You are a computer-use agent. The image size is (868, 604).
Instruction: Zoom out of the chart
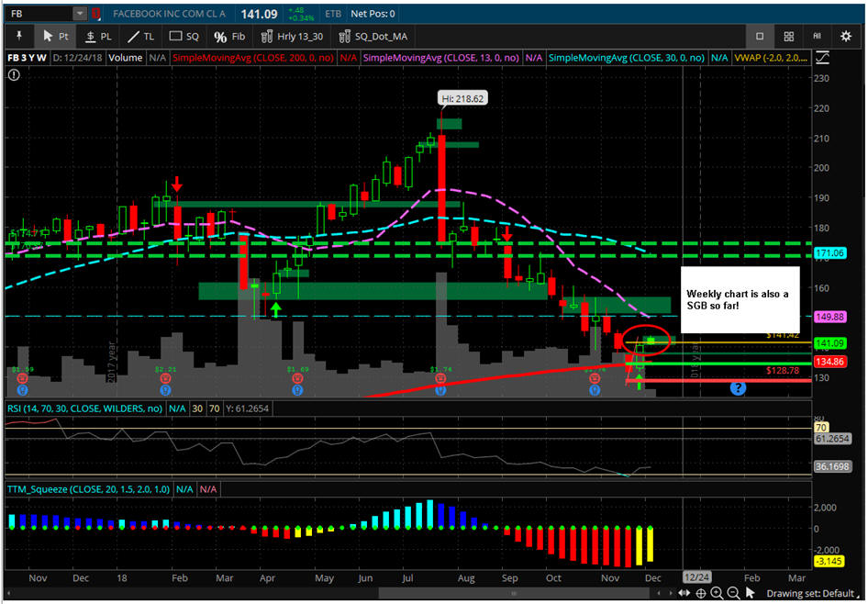734,594
